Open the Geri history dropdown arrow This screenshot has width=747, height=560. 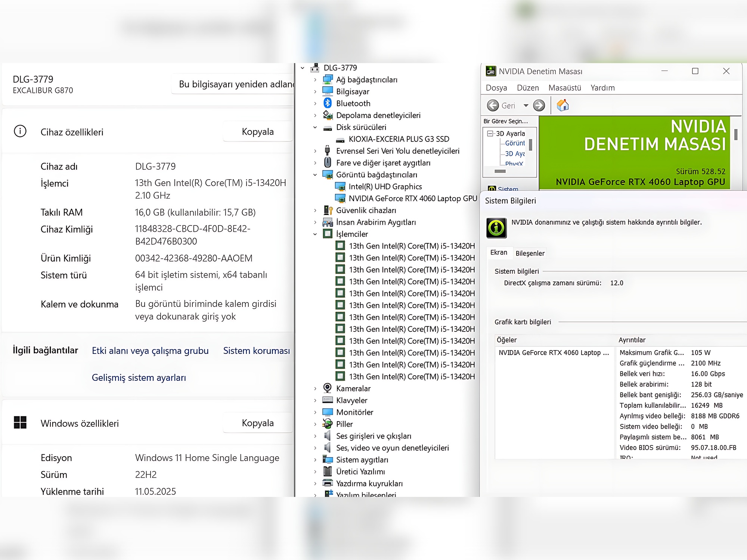tap(526, 106)
